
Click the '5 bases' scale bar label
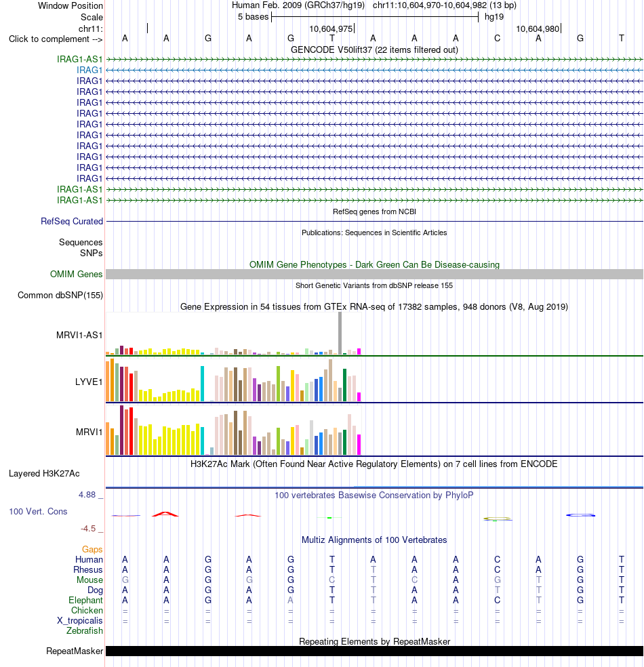(253, 16)
